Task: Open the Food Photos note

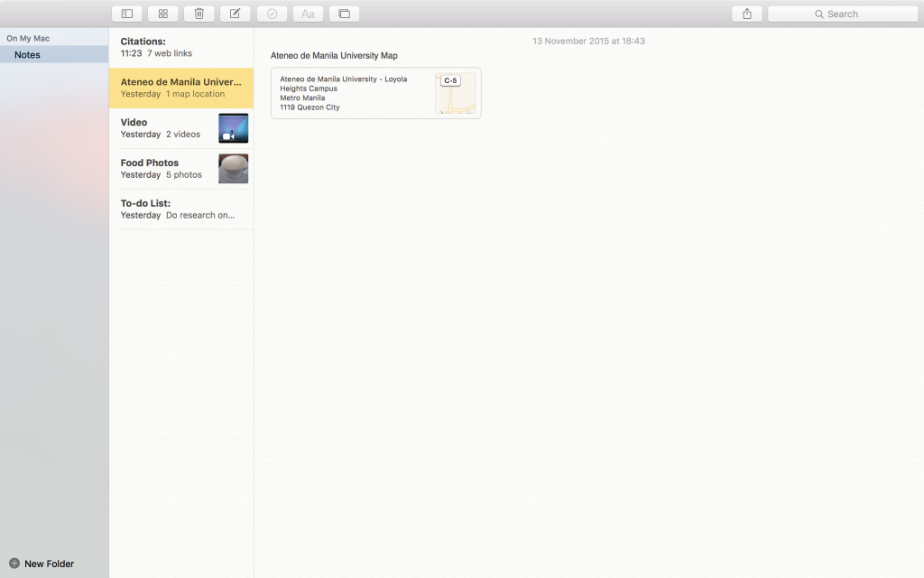Action: click(x=180, y=169)
